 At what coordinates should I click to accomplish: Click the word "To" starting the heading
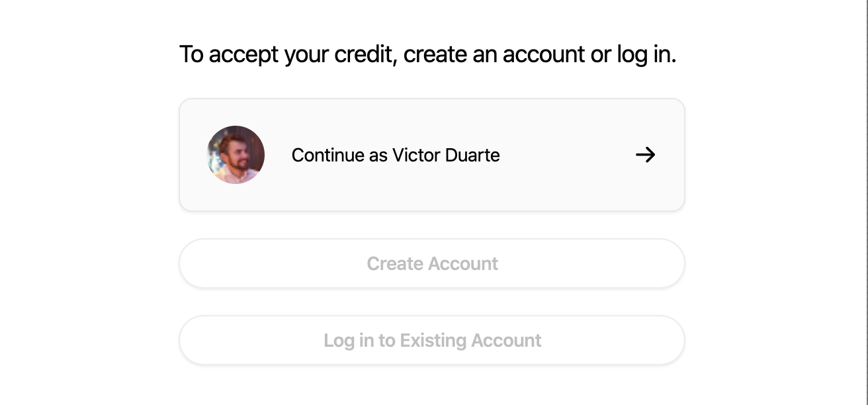click(191, 54)
